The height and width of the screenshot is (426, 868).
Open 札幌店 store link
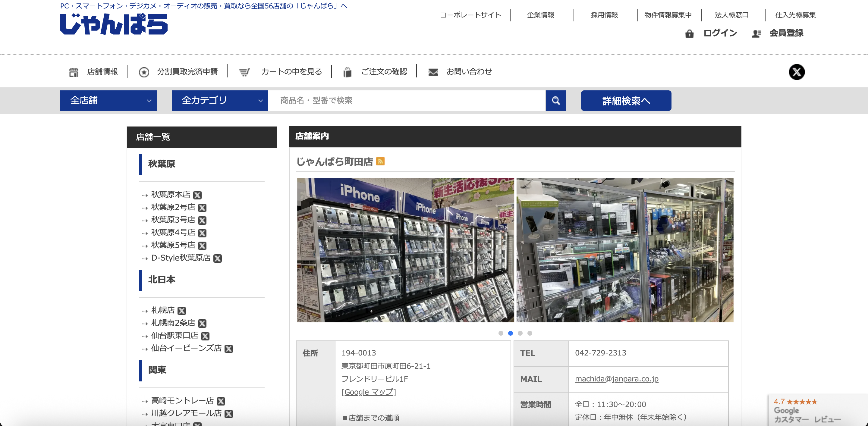click(x=163, y=310)
